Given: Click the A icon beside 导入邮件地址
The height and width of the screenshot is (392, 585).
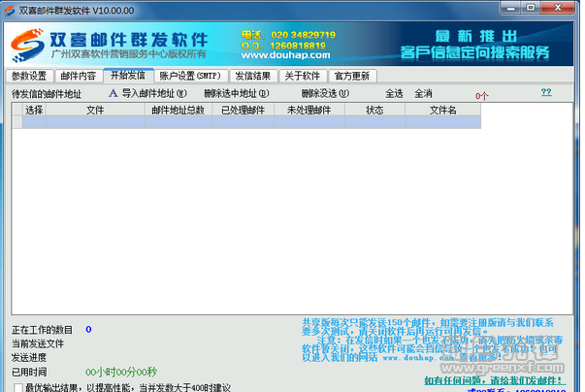Looking at the screenshot, I should click(114, 93).
